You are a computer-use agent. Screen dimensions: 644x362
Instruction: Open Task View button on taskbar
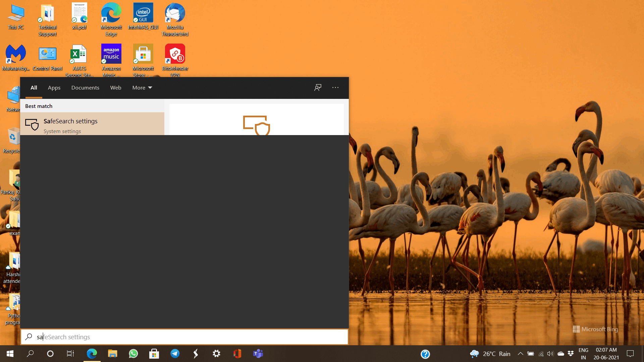[70, 354]
